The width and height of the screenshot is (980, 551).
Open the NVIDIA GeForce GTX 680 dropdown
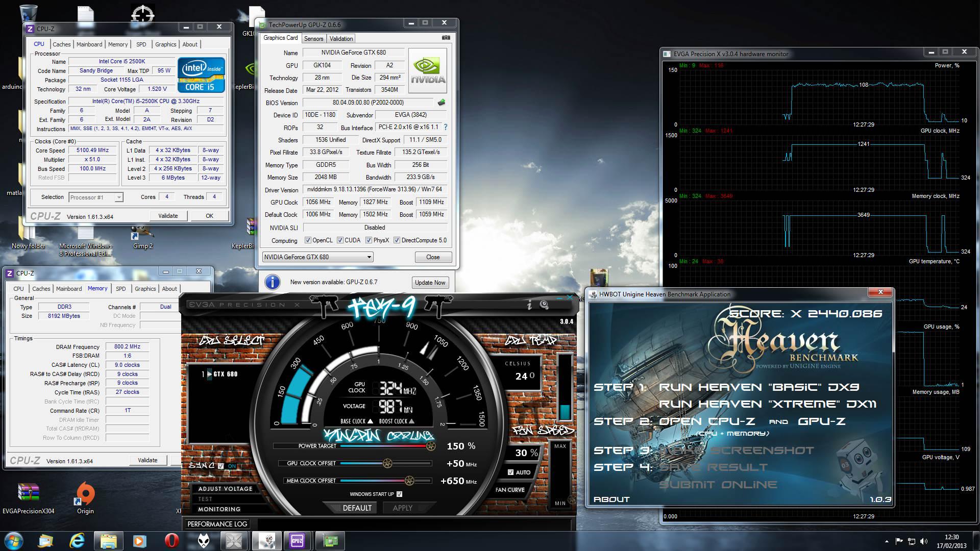pos(317,257)
